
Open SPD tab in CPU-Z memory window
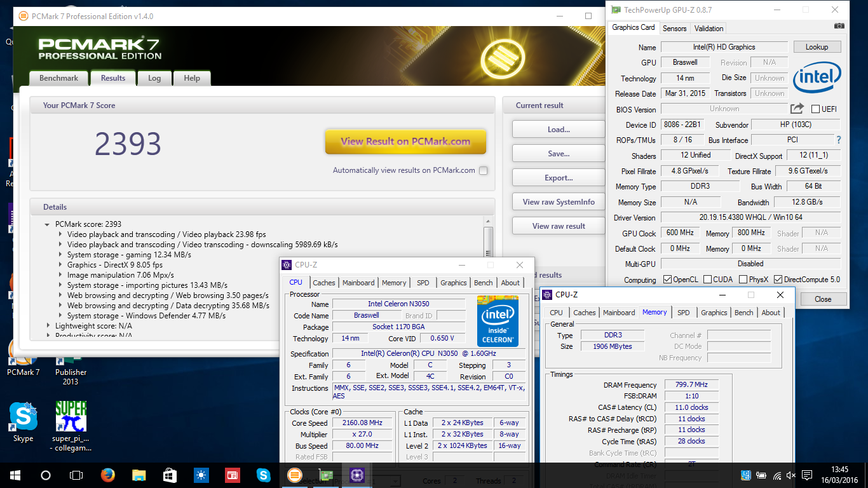683,313
